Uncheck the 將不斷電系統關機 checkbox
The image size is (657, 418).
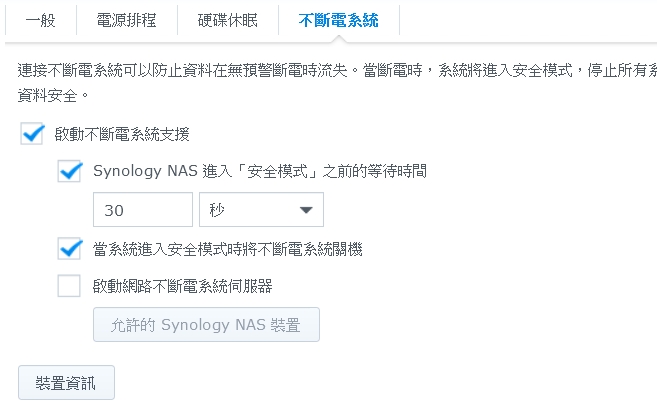(x=70, y=248)
